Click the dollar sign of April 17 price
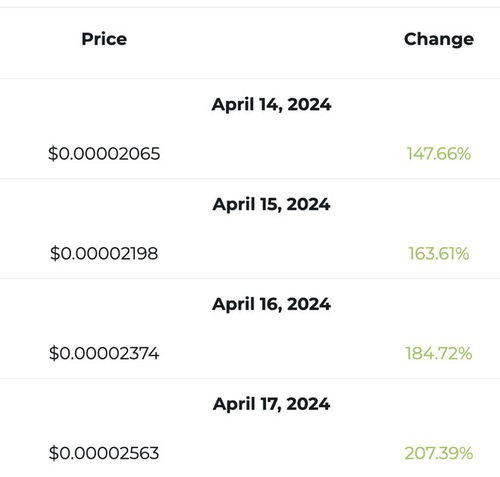This screenshot has height=477, width=500. pos(53,453)
